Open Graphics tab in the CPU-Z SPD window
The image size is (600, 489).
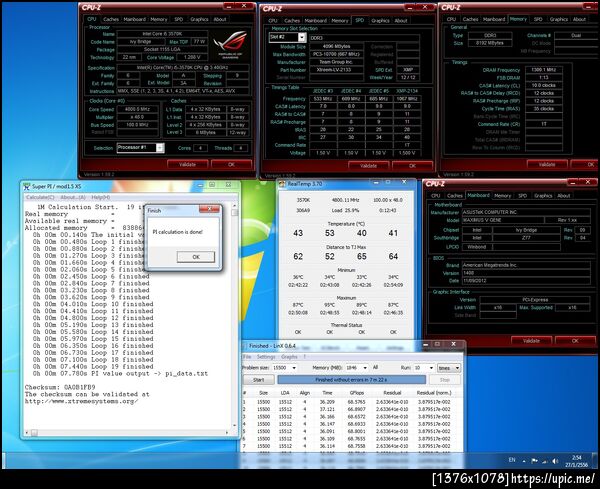click(x=380, y=21)
